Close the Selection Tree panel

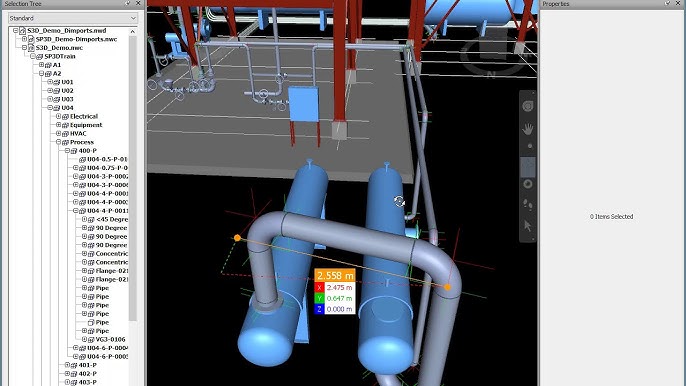(x=138, y=4)
